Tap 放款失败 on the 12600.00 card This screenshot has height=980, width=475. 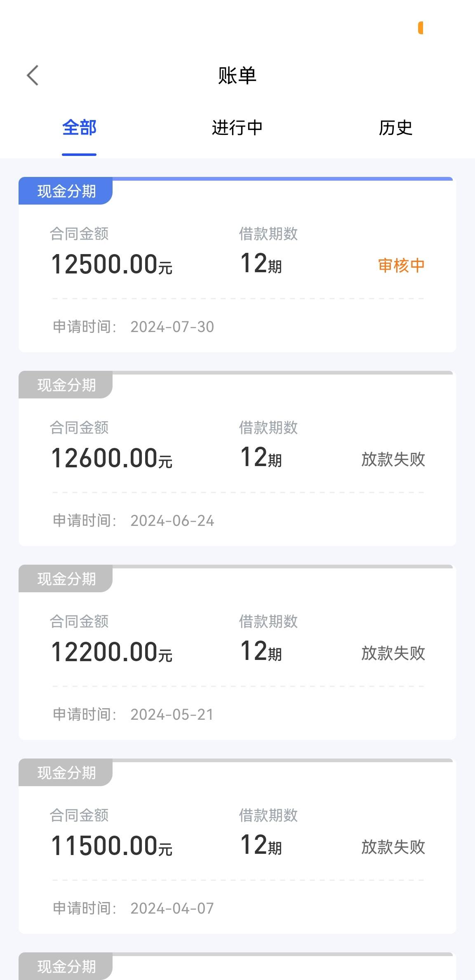point(393,459)
